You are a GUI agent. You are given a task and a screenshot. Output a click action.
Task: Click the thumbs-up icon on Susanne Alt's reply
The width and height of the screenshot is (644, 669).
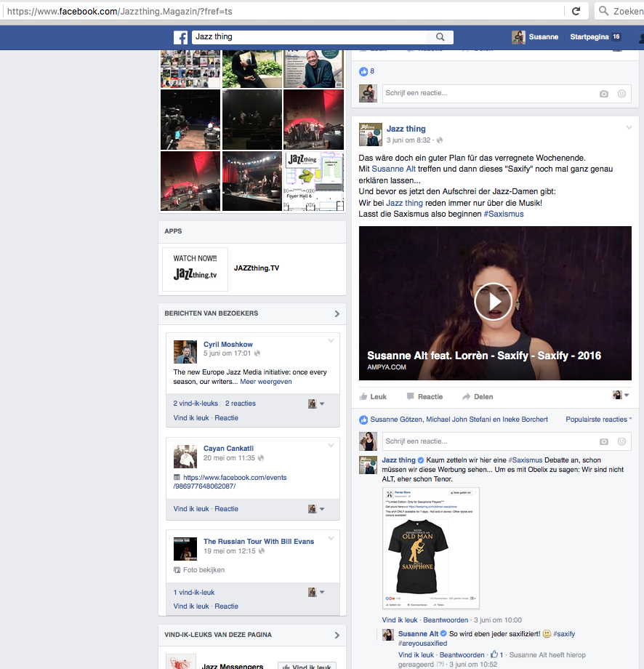(x=494, y=654)
